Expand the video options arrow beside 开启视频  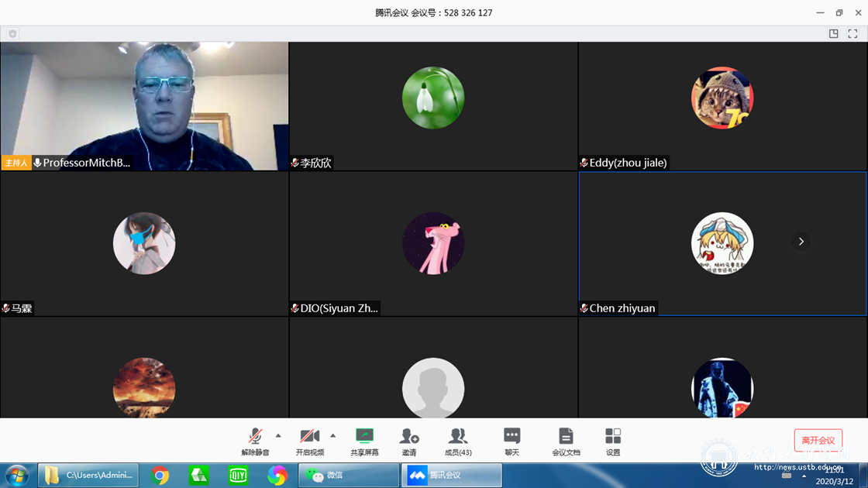pos(332,436)
